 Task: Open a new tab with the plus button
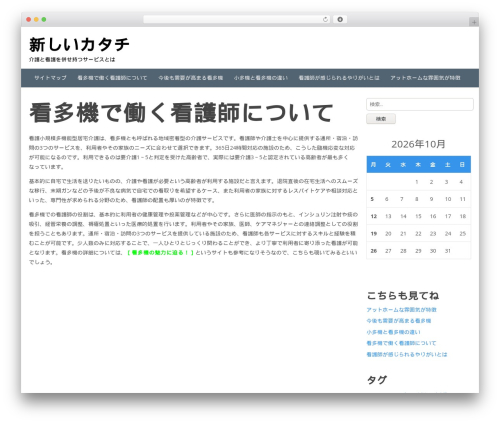(x=474, y=22)
